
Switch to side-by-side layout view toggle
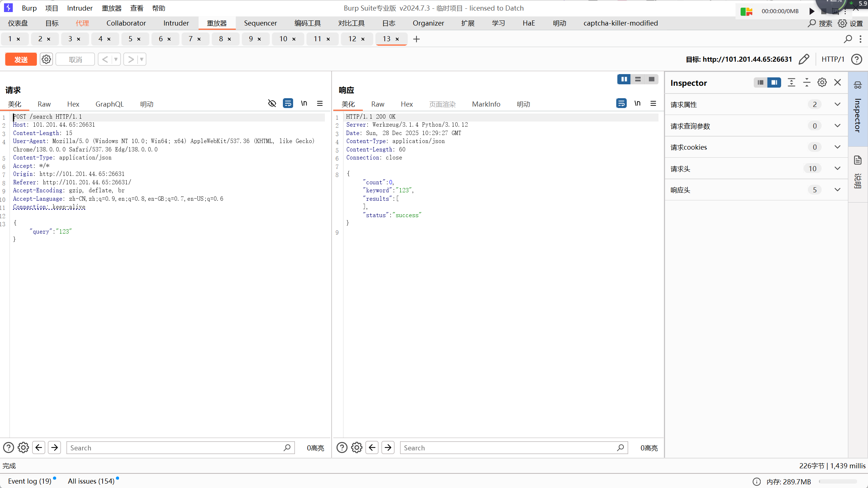pos(624,79)
